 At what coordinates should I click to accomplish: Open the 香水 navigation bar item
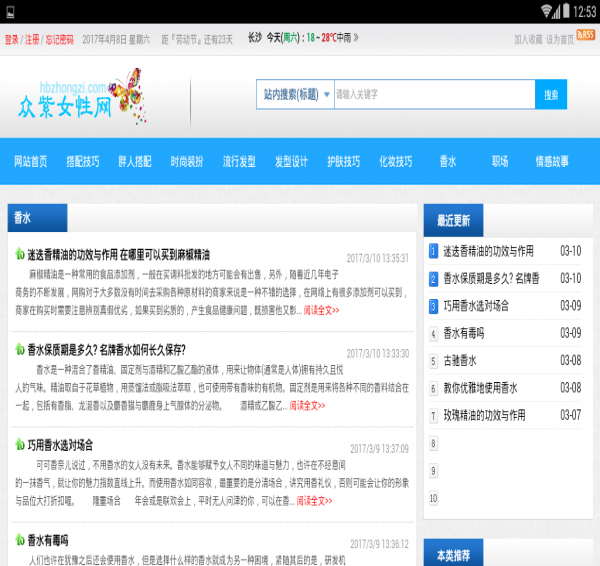pyautogui.click(x=448, y=161)
